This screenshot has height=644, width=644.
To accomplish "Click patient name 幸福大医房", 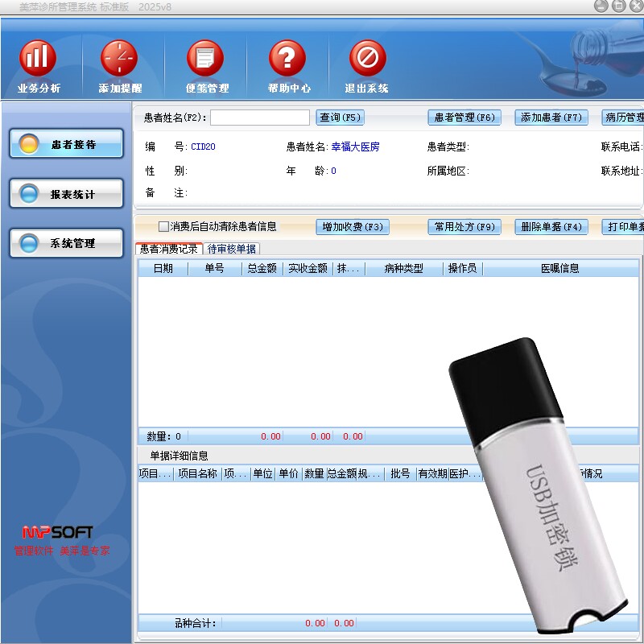I will (355, 147).
